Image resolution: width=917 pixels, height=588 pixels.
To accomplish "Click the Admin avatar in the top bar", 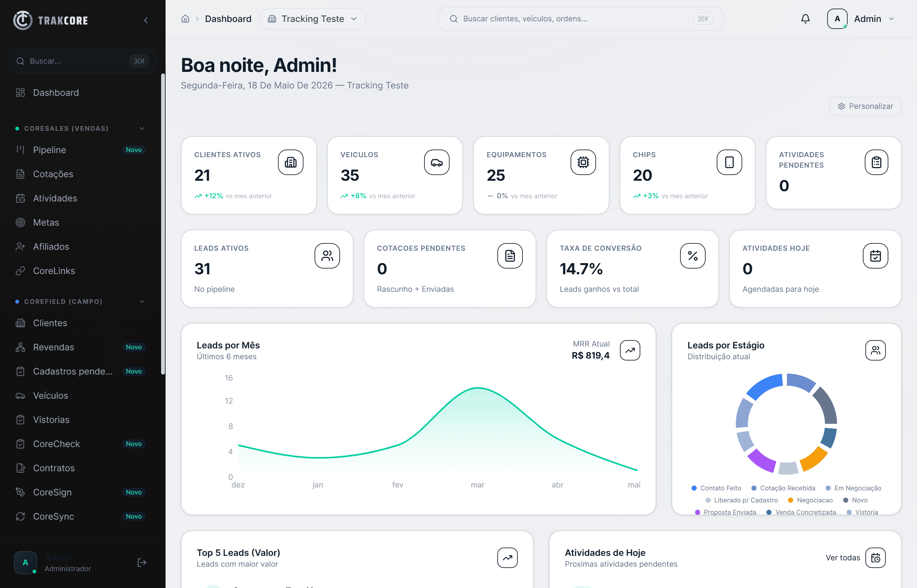I will [837, 19].
